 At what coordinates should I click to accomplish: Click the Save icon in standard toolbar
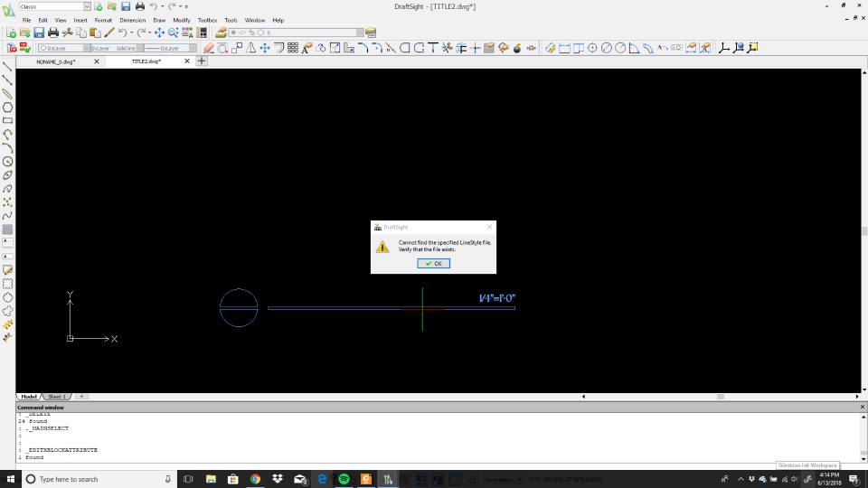point(39,33)
